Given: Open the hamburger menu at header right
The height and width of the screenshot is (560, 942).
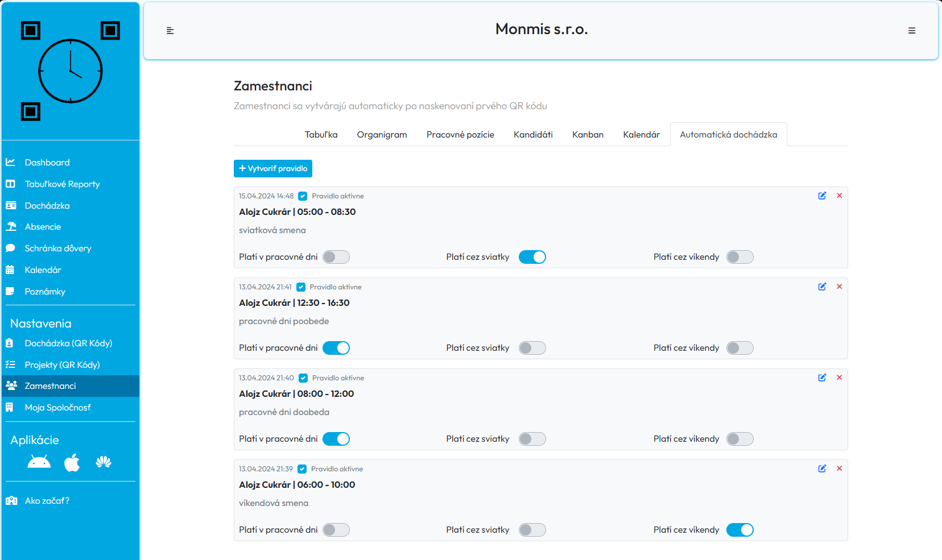Looking at the screenshot, I should click(x=912, y=31).
